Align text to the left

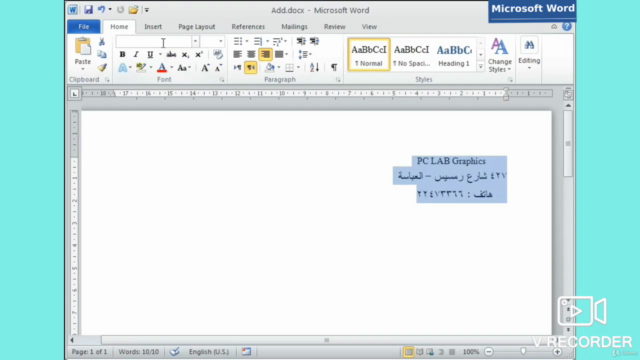pyautogui.click(x=237, y=54)
